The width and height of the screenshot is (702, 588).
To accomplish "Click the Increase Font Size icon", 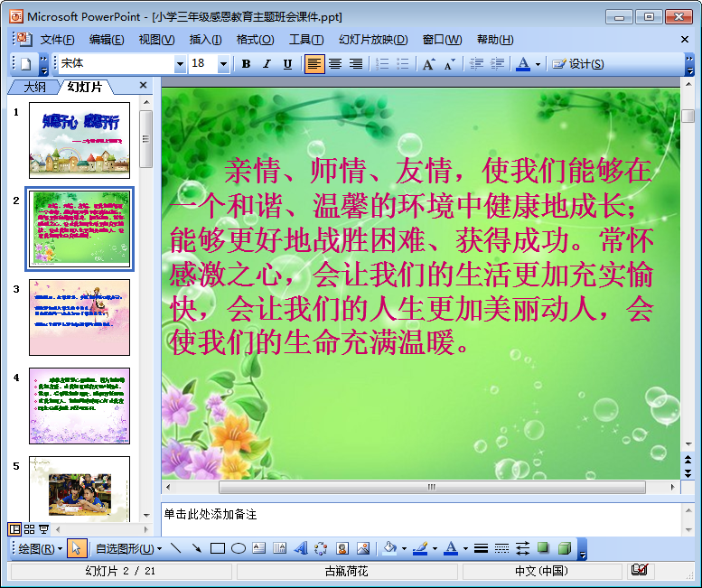I will (x=428, y=64).
